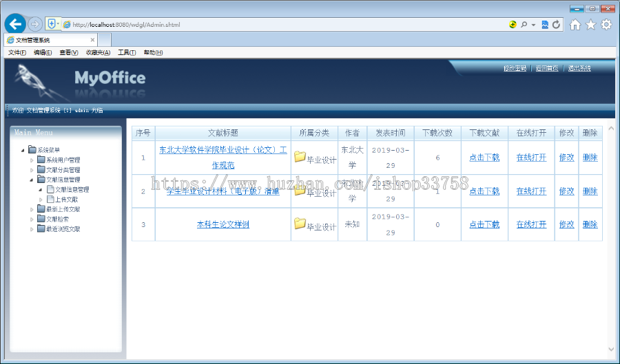
Task: Click the shield icon beside the address bar
Action: (x=52, y=24)
